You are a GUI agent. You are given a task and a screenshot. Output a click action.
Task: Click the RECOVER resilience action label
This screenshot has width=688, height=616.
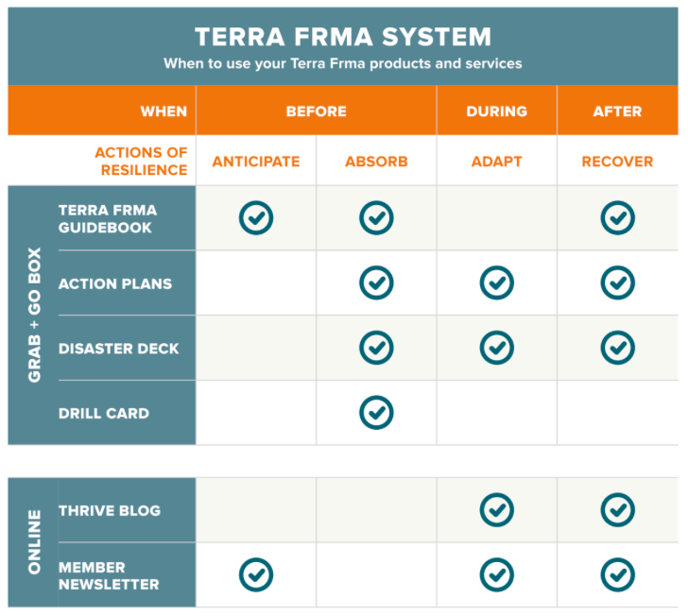point(617,162)
